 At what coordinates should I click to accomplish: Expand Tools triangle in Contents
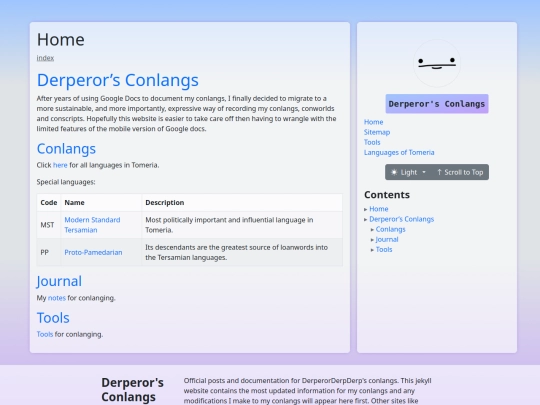(x=372, y=250)
